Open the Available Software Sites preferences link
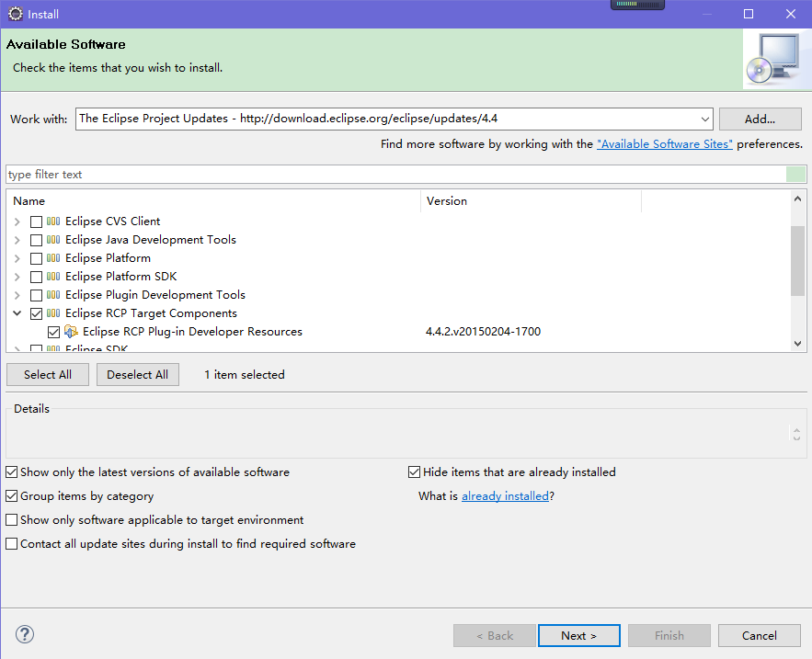Screen dimensions: 812x659 click(665, 144)
